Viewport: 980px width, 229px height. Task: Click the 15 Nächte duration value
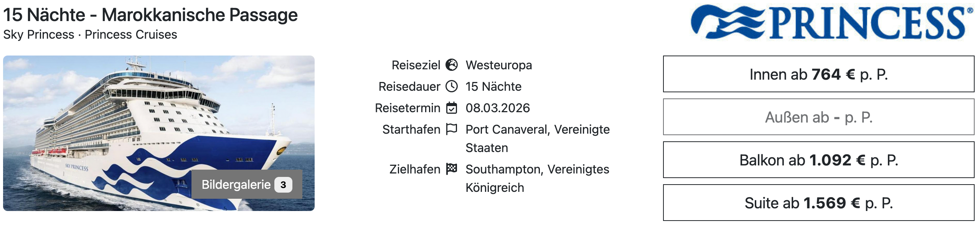[x=493, y=87]
